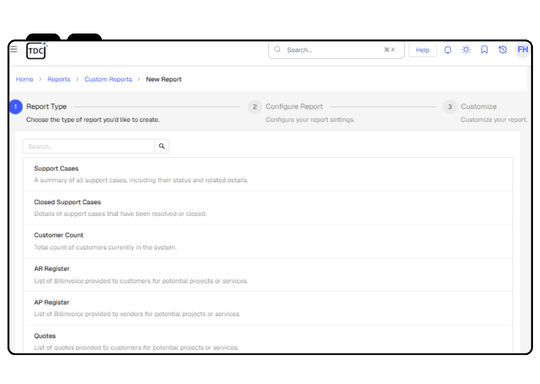
Task: Click the Help button
Action: coord(422,50)
